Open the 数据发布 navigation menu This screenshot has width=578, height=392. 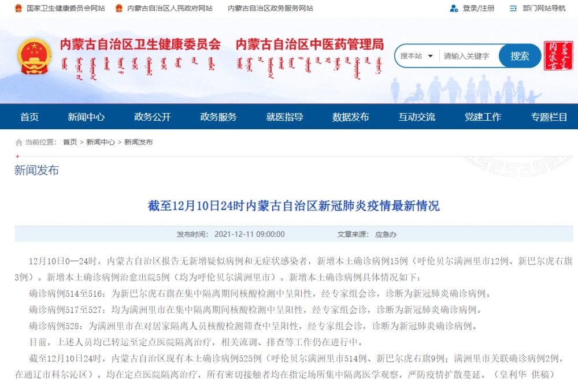(350, 117)
